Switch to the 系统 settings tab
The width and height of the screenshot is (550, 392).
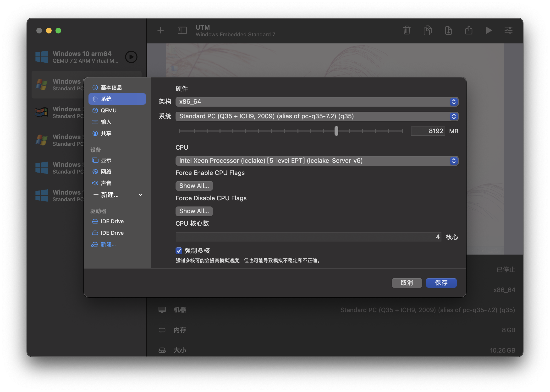106,99
